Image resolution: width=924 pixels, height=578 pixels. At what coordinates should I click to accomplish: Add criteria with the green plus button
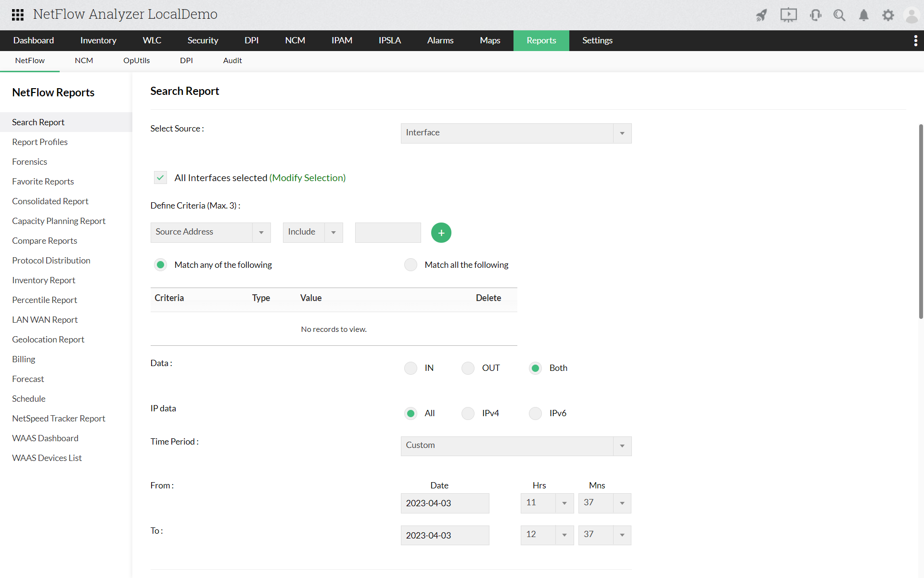[x=441, y=233]
